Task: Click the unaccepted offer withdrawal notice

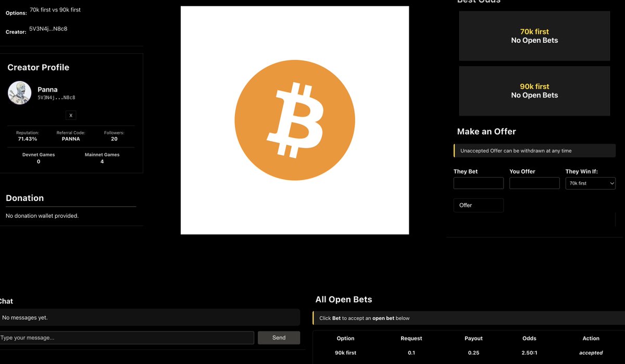Action: click(534, 150)
